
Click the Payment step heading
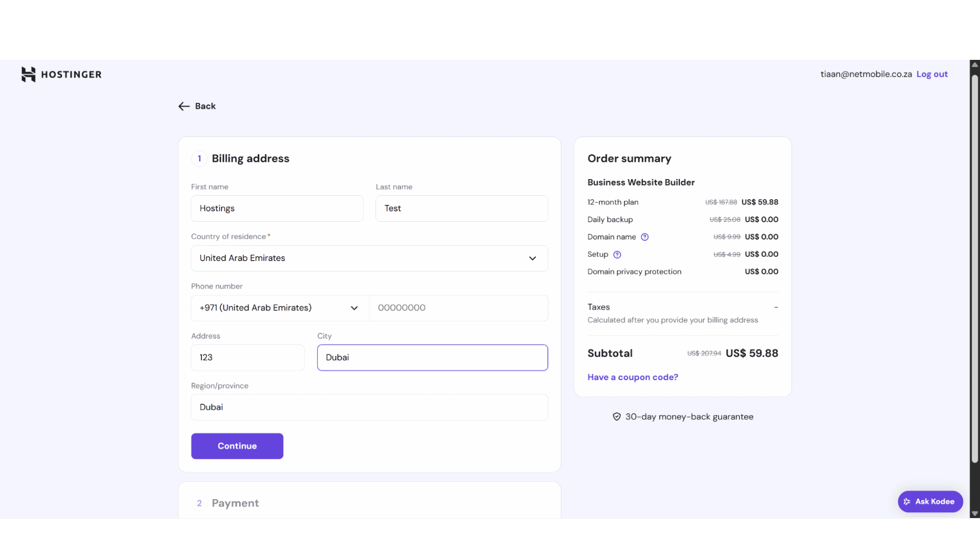(x=235, y=503)
